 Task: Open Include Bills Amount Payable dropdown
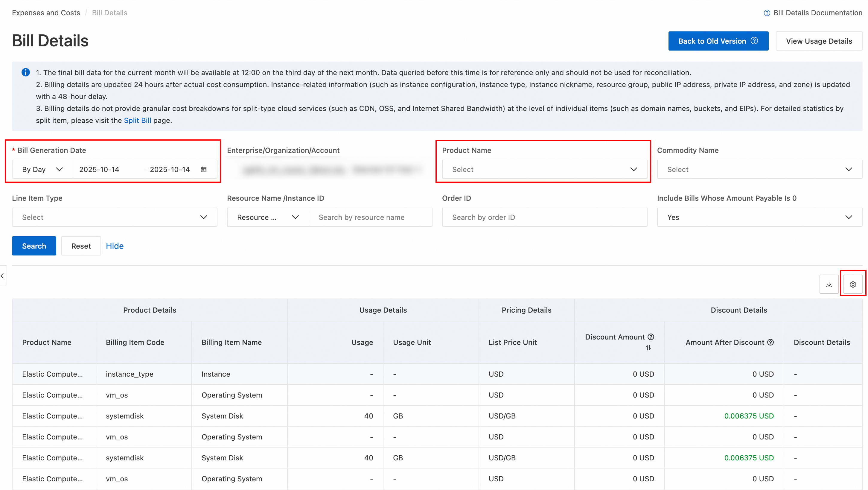pos(759,217)
